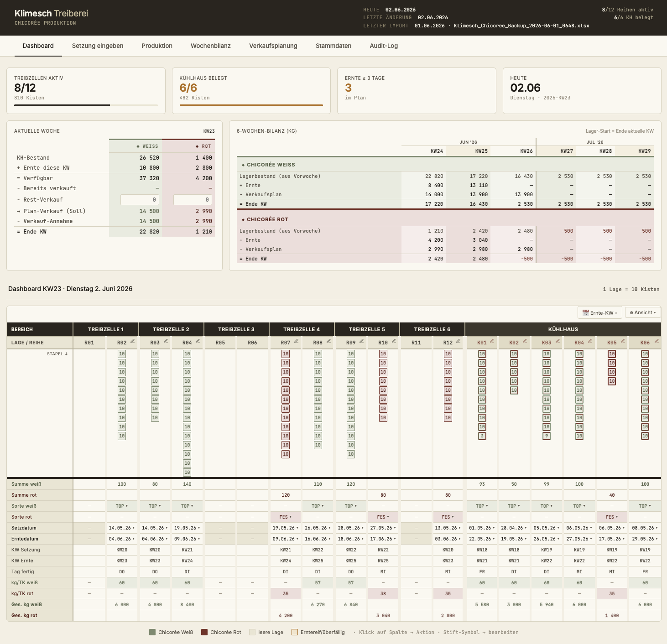Click the Treibzellen aktiv 8/12 card

[86, 91]
